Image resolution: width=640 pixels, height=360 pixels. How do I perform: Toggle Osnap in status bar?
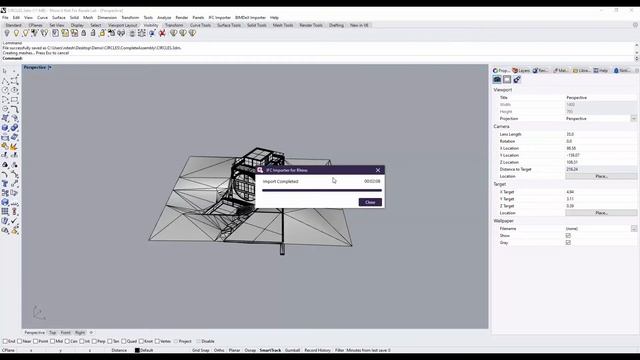pos(250,350)
